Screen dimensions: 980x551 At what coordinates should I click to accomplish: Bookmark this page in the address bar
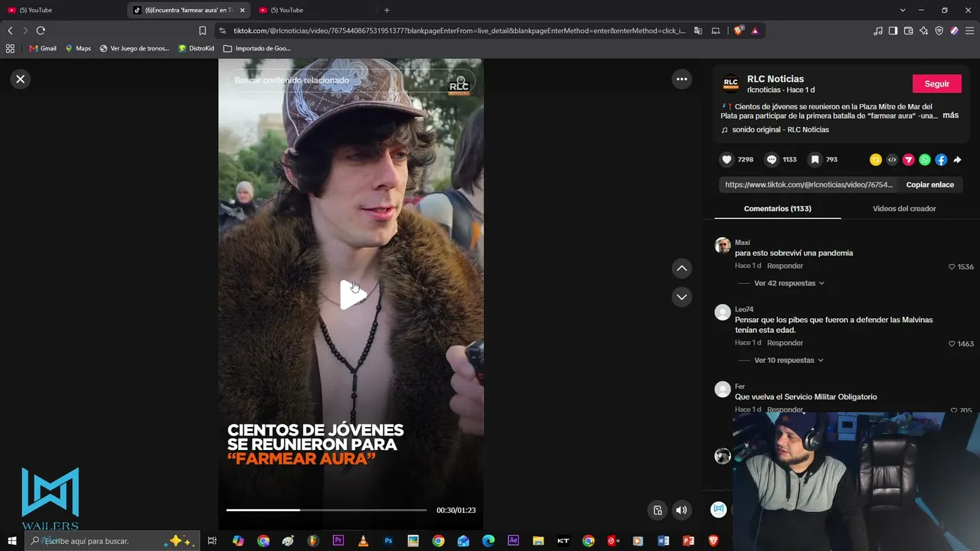click(202, 31)
